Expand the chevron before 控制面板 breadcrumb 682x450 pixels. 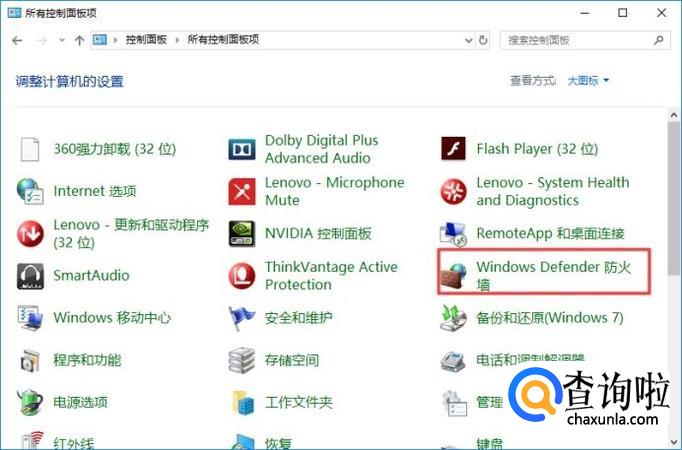click(115, 40)
